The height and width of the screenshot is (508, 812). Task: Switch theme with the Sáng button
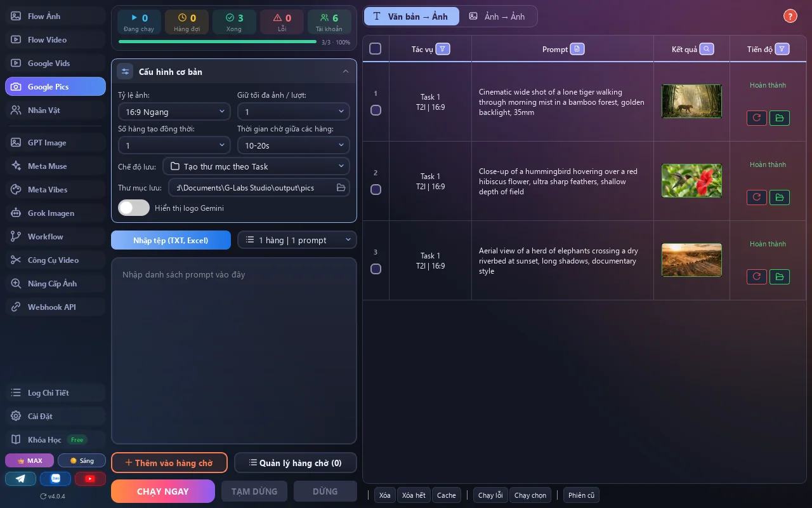tap(82, 460)
